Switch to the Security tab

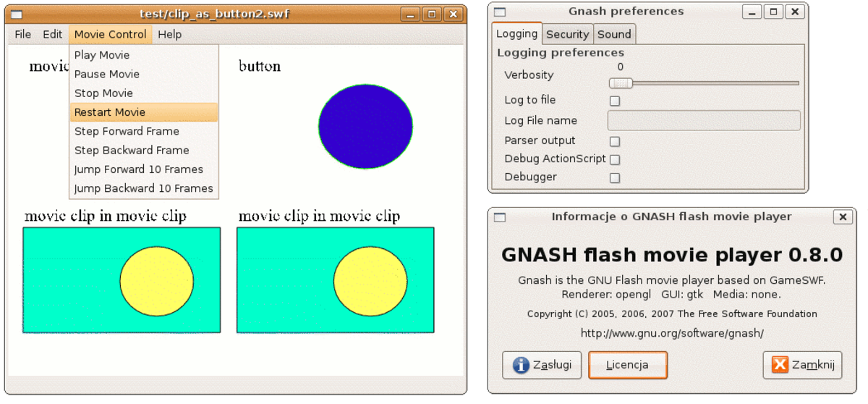tap(567, 34)
